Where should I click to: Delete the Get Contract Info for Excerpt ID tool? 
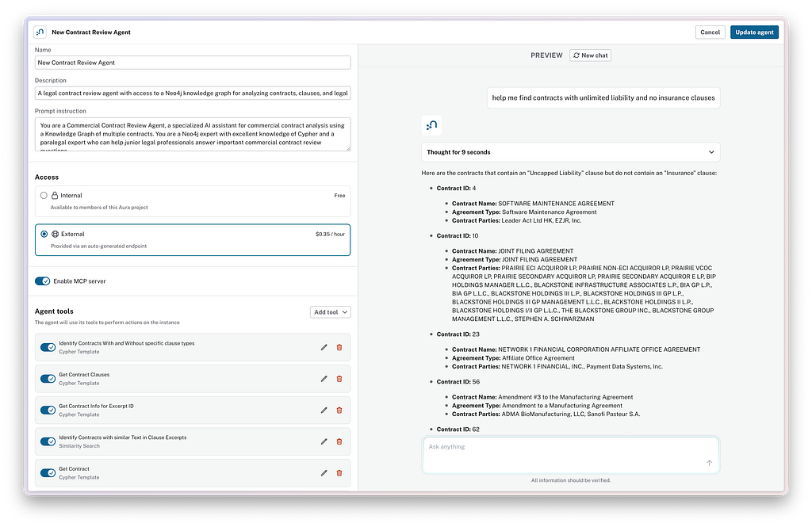(339, 410)
